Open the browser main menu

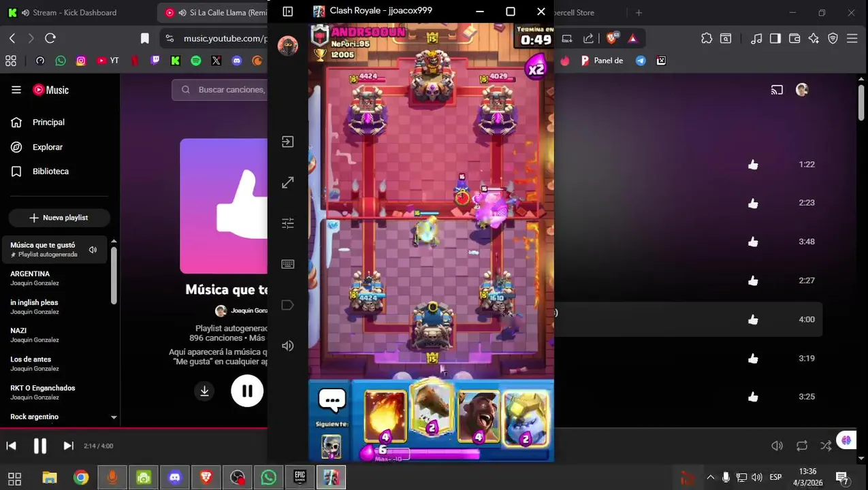point(852,39)
